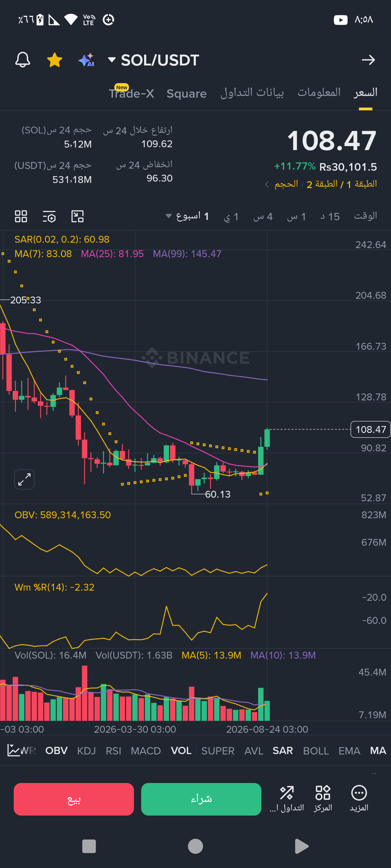Open the SOL/USDT pair dropdown
The height and width of the screenshot is (868, 391).
(154, 60)
